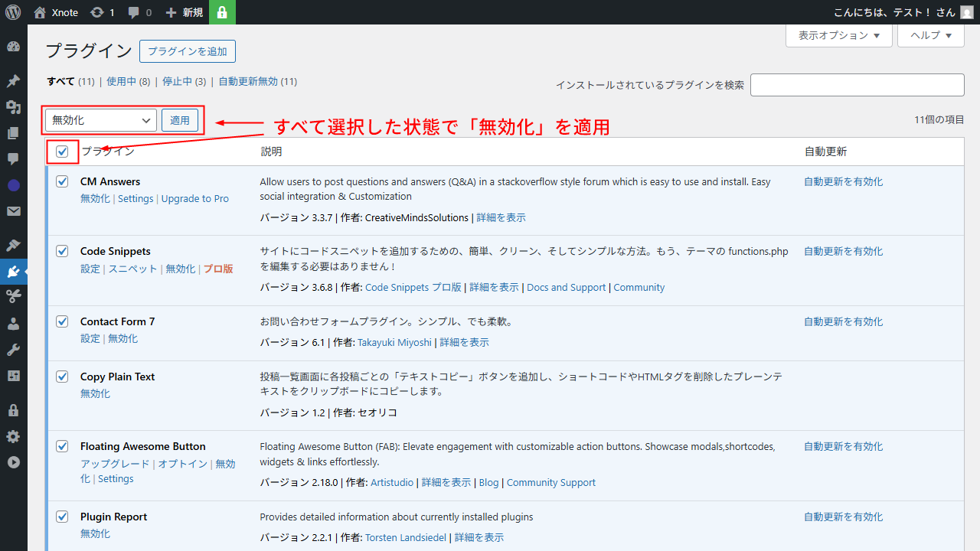Open the Media sidebar icon
Image resolution: width=980 pixels, height=551 pixels.
click(13, 107)
